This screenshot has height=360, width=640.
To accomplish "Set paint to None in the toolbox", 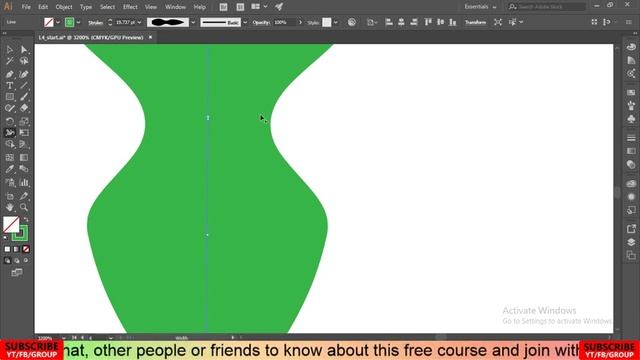I will pyautogui.click(x=26, y=249).
